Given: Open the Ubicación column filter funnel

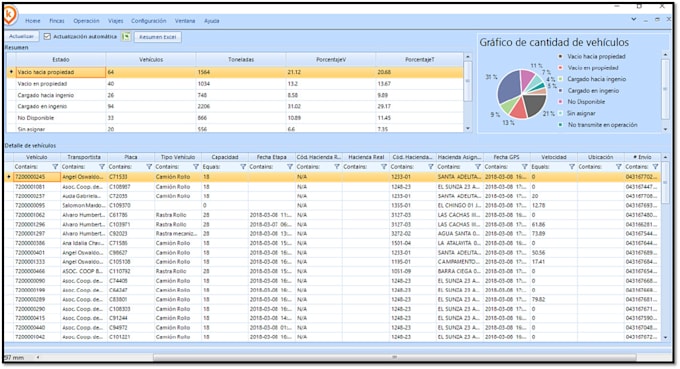Looking at the screenshot, I should (619, 167).
